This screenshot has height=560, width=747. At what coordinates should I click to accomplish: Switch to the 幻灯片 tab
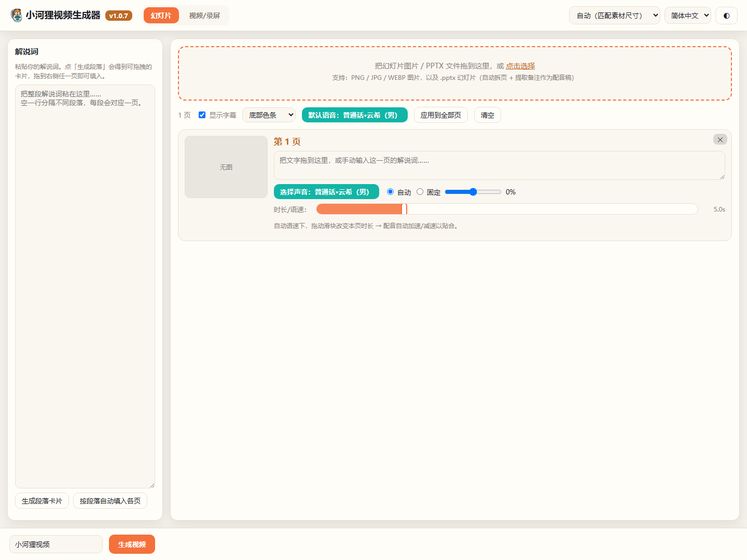coord(161,16)
